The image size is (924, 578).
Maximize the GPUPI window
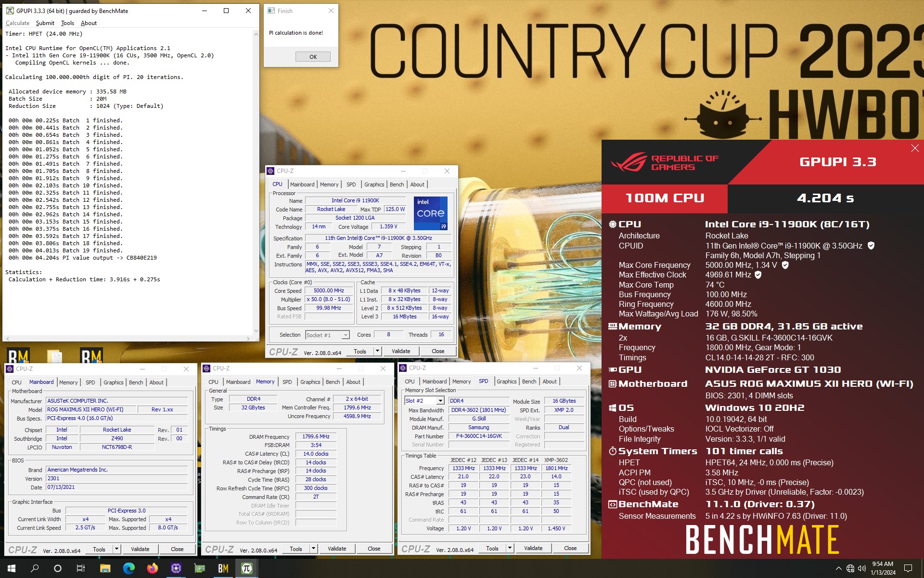coord(226,11)
